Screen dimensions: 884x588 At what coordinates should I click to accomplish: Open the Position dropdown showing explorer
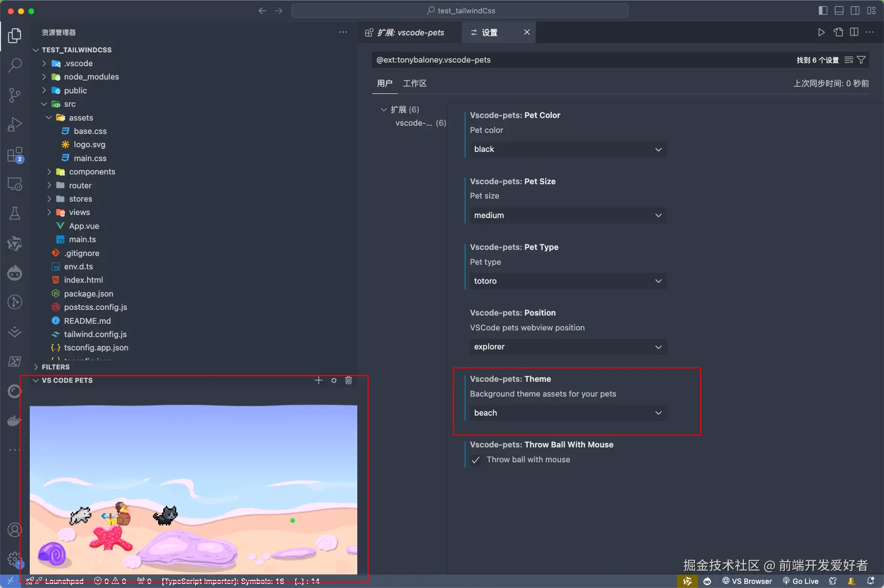click(568, 347)
